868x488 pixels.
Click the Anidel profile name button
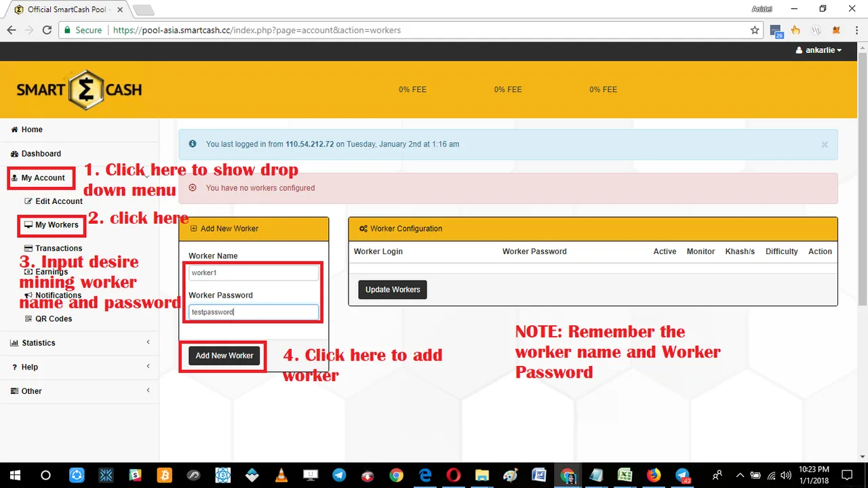pyautogui.click(x=762, y=9)
